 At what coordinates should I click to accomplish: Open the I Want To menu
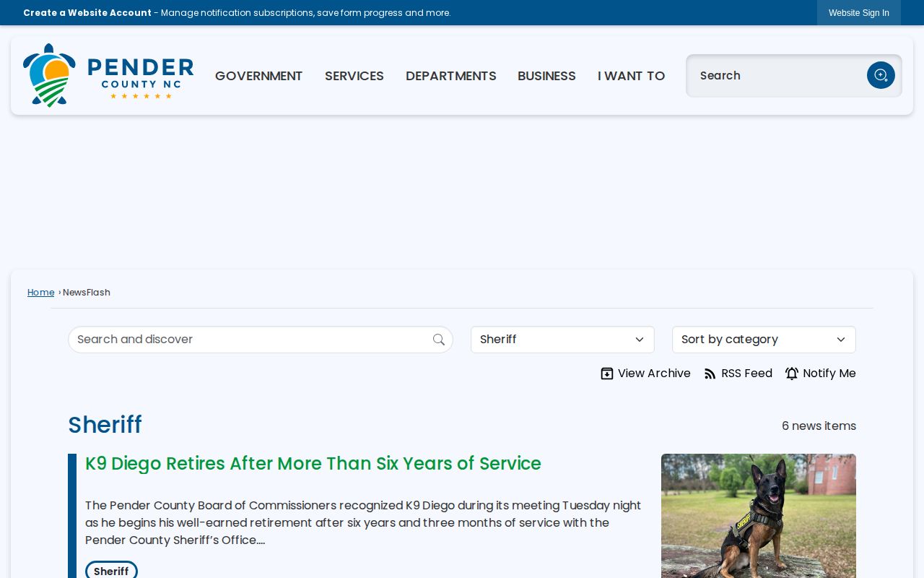[632, 76]
